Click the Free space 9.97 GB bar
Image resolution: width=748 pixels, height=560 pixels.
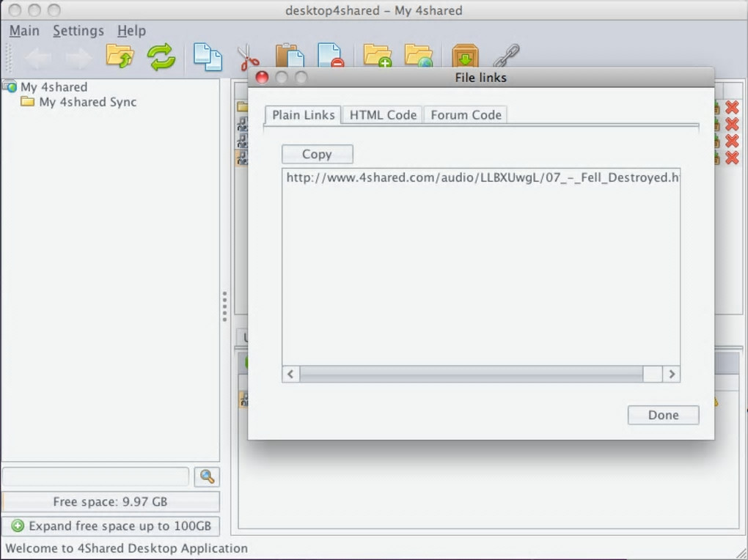coord(111,502)
